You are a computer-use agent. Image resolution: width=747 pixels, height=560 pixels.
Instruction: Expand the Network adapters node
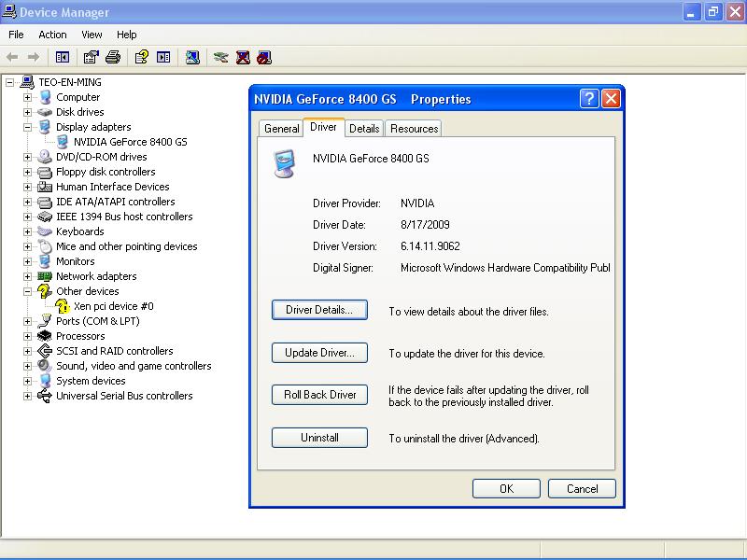pyautogui.click(x=28, y=276)
